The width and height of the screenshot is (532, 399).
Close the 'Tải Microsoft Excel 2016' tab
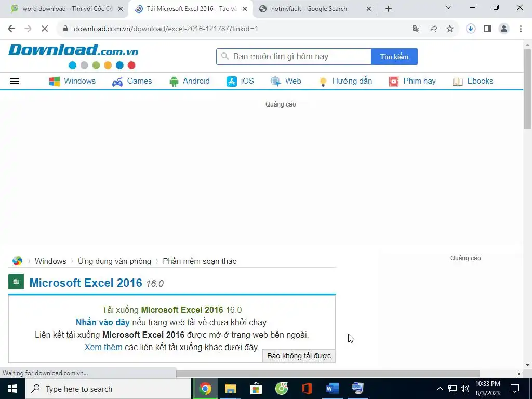click(x=245, y=9)
